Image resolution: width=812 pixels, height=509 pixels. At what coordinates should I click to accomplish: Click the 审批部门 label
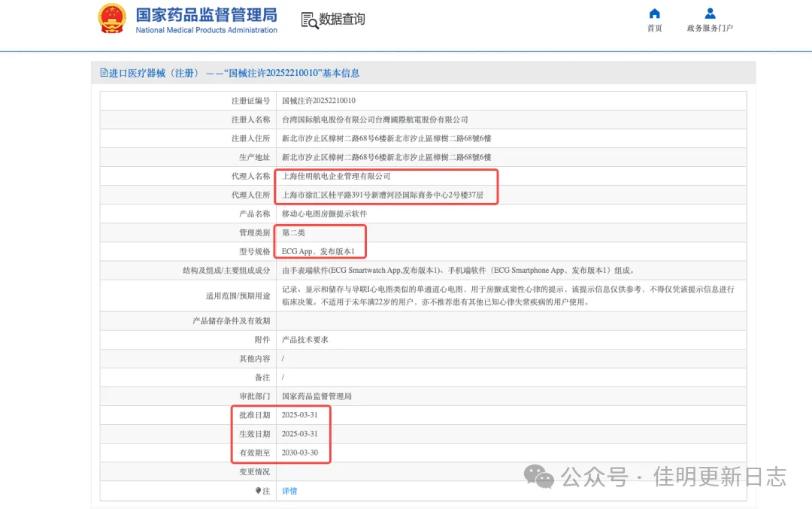(254, 396)
